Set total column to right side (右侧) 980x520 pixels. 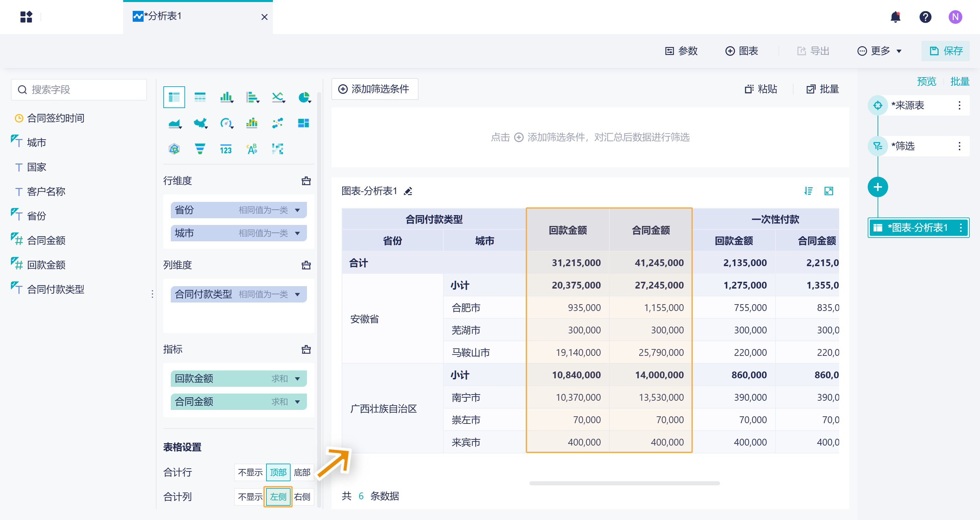pyautogui.click(x=302, y=497)
